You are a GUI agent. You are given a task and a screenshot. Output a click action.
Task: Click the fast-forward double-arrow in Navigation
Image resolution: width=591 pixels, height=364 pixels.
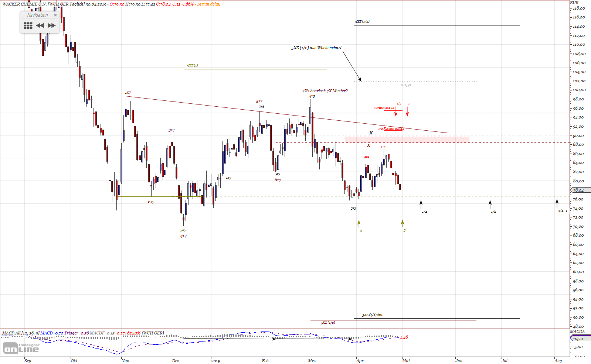coord(52,25)
